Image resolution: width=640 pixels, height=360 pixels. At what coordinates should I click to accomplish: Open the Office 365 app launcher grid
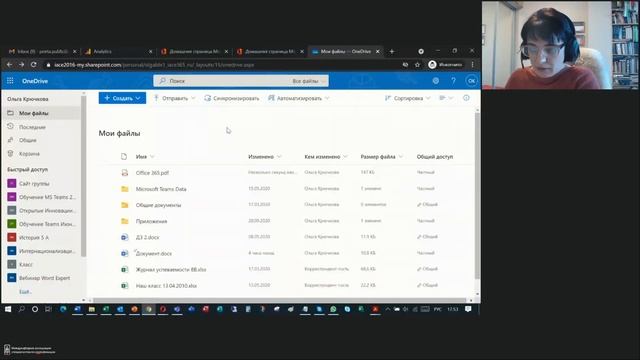point(10,81)
